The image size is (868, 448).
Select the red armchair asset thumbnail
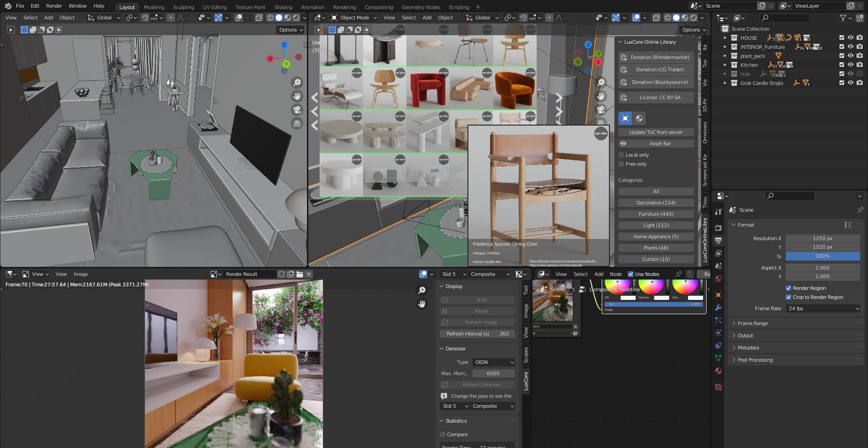(x=428, y=88)
